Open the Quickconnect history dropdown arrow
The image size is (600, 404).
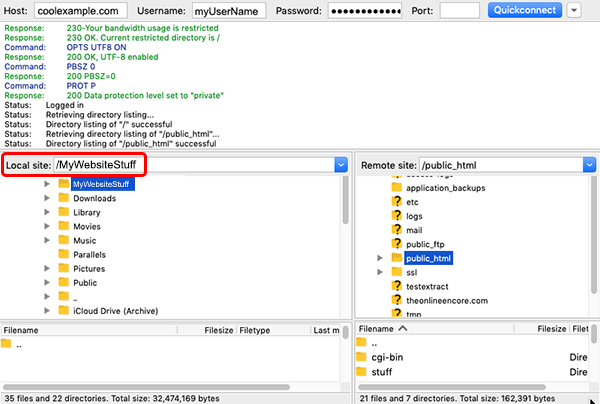(x=574, y=10)
